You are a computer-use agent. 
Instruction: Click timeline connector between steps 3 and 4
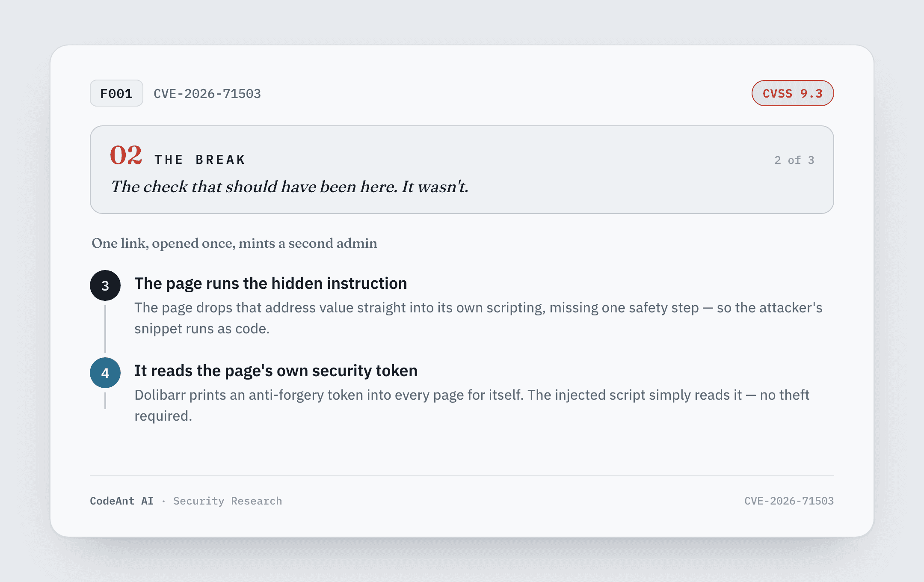(105, 329)
